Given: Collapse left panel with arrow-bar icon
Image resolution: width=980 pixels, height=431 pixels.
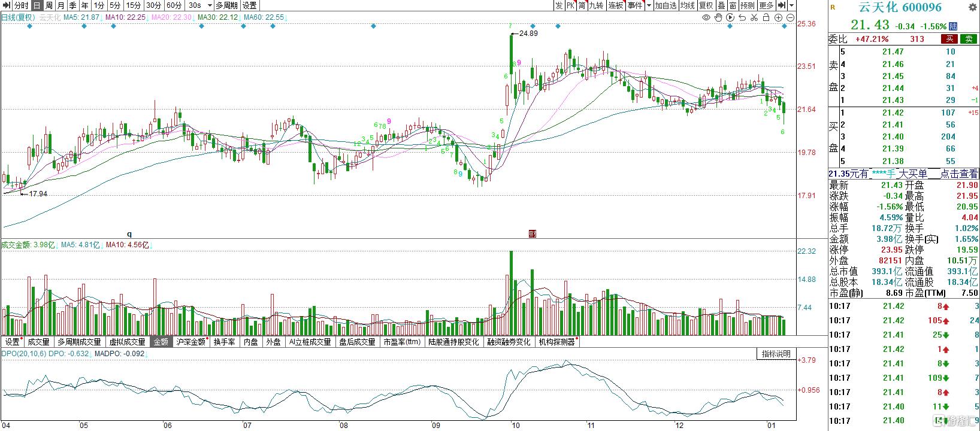Looking at the screenshot, I should coord(6,5).
